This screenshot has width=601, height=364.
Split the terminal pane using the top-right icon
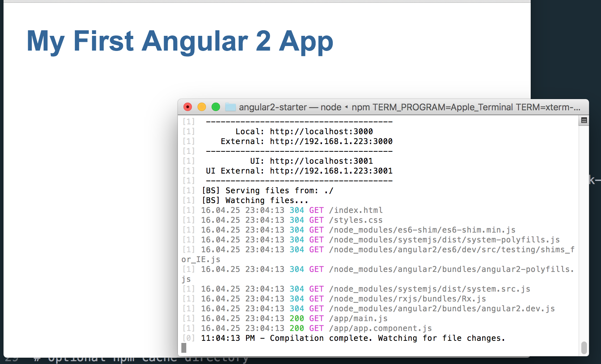pyautogui.click(x=584, y=121)
